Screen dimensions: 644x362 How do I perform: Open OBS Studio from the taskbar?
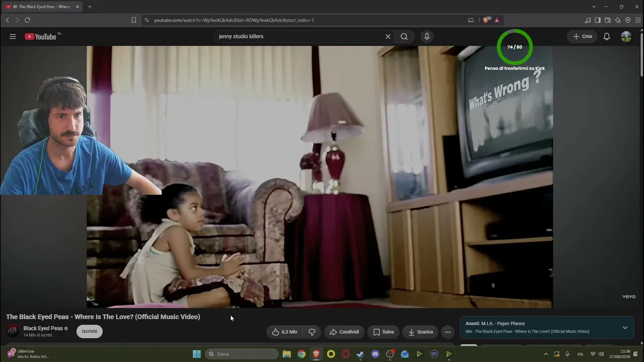[390, 354]
